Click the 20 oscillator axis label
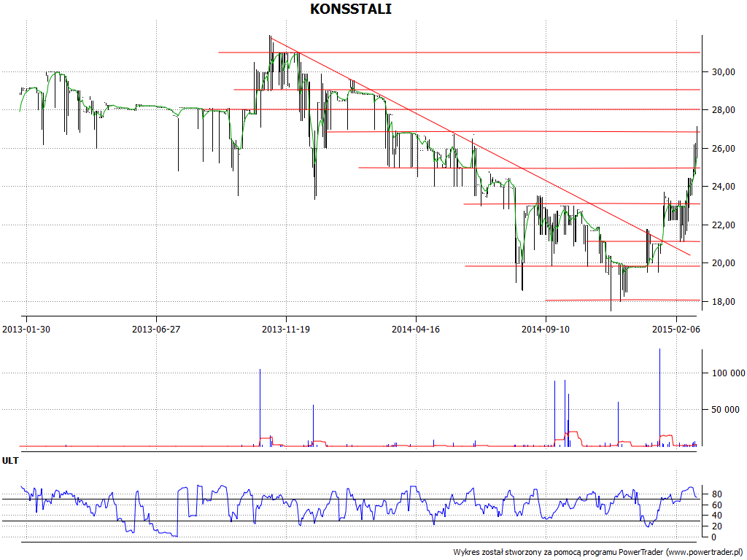The height and width of the screenshot is (560, 747). (716, 526)
